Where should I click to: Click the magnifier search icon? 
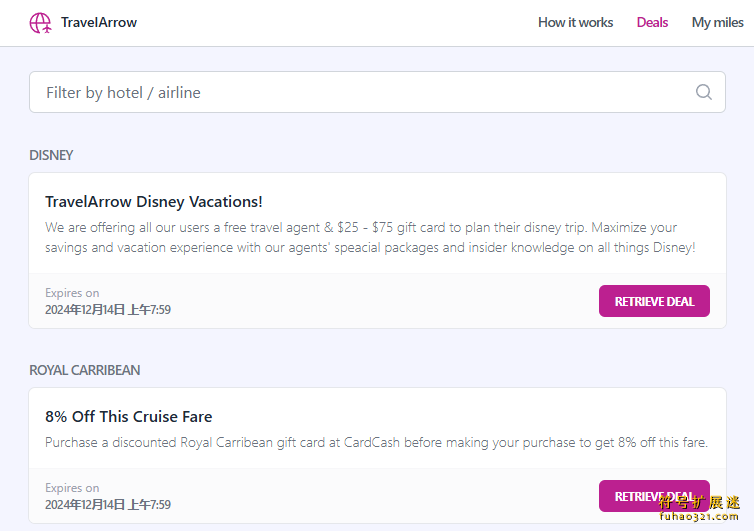pos(704,92)
